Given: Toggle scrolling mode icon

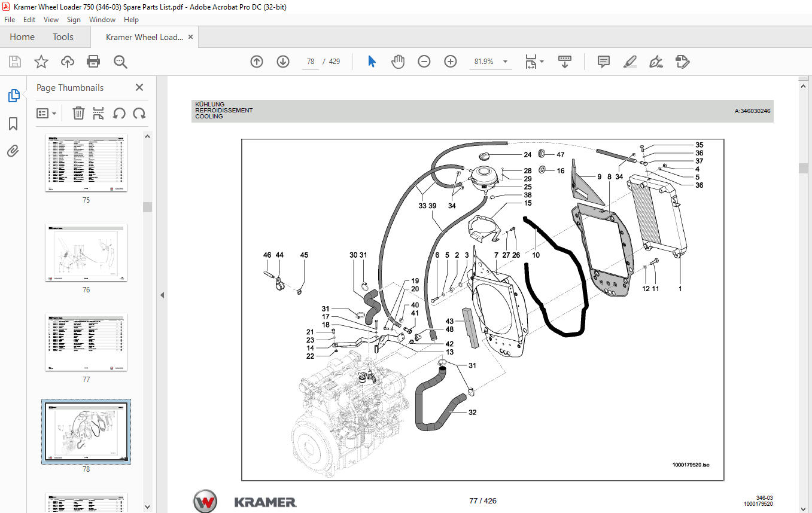Looking at the screenshot, I should click(565, 62).
